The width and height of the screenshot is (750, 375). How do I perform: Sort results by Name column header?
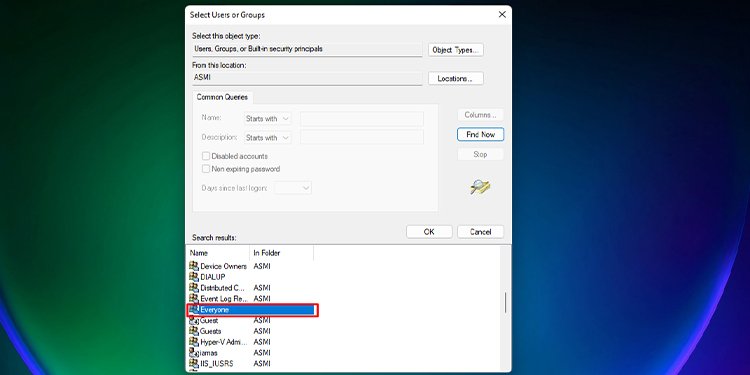pos(218,253)
